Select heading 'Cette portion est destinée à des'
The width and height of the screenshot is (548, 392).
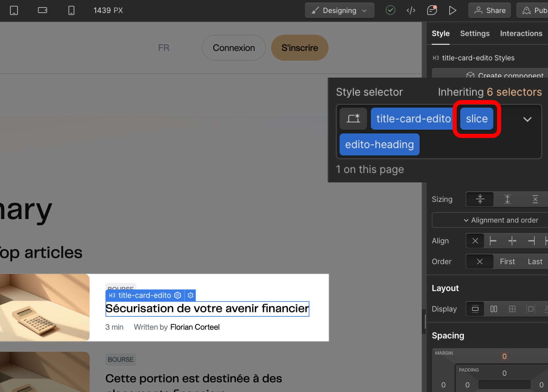(x=193, y=378)
